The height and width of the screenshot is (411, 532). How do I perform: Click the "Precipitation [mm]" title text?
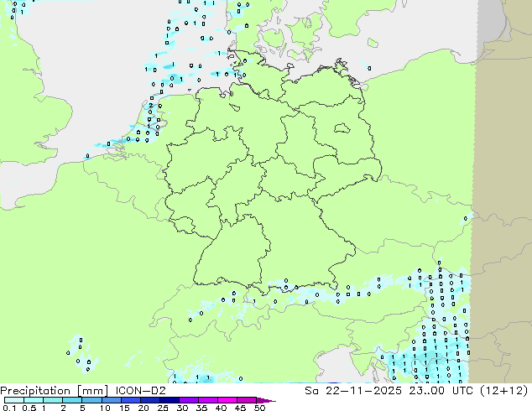pos(54,391)
